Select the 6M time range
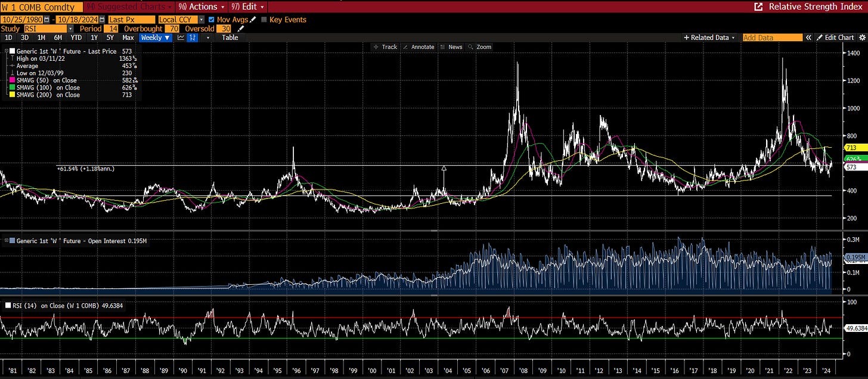This screenshot has width=868, height=379. point(58,38)
